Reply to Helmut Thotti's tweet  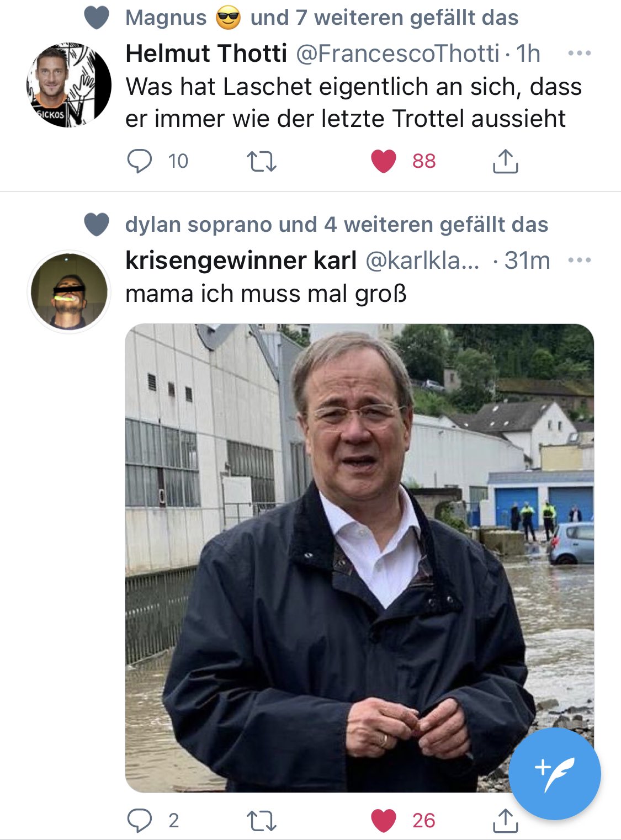pos(139,161)
